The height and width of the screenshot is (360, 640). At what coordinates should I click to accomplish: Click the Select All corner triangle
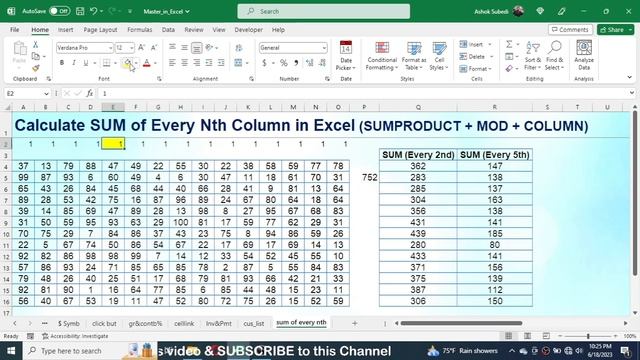pyautogui.click(x=7, y=107)
